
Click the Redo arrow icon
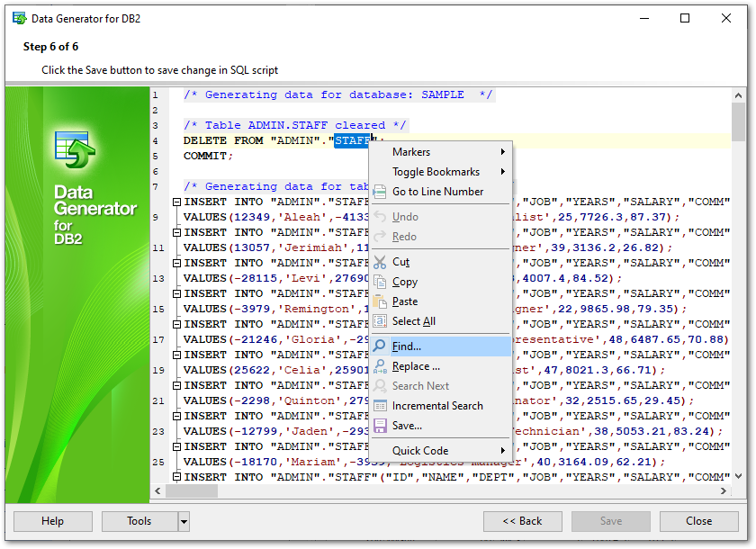[380, 237]
